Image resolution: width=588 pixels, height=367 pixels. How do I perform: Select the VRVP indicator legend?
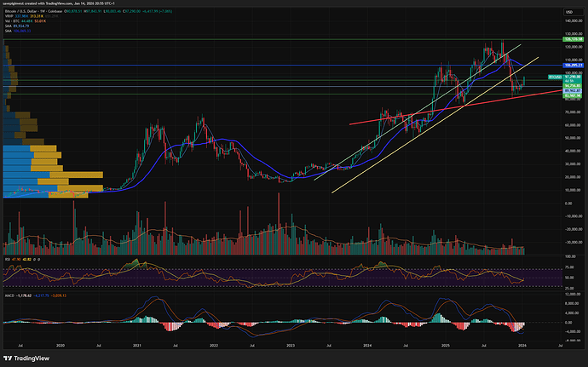[x=9, y=15]
